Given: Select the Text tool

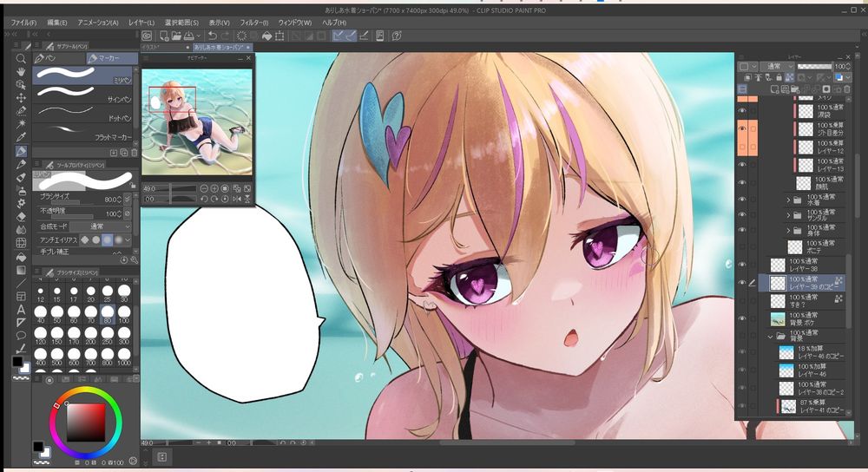Looking at the screenshot, I should [x=21, y=310].
